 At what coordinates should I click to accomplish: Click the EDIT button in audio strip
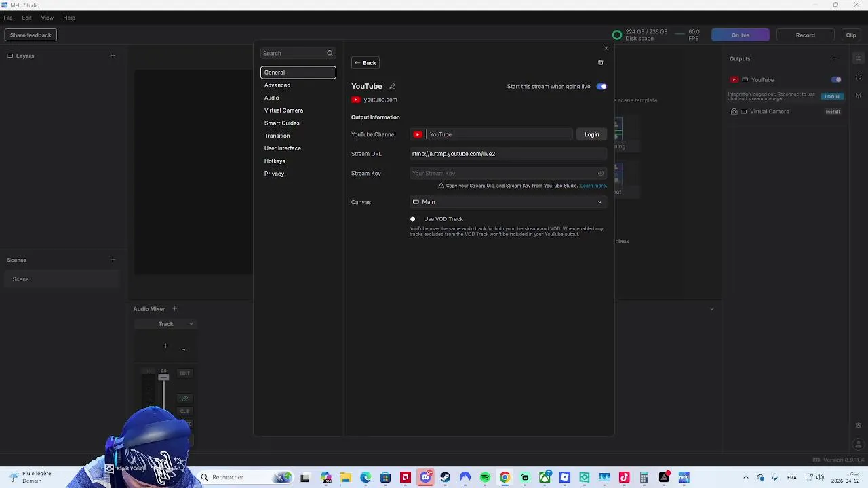point(184,373)
